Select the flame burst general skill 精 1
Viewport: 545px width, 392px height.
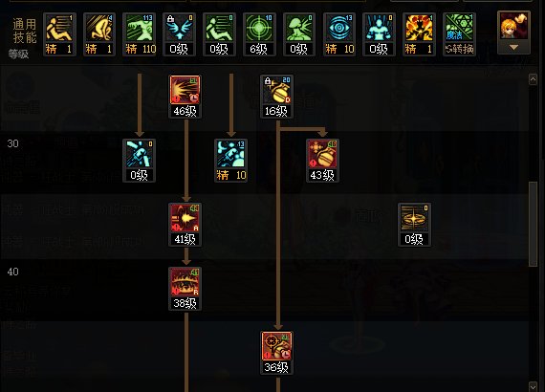coord(419,34)
